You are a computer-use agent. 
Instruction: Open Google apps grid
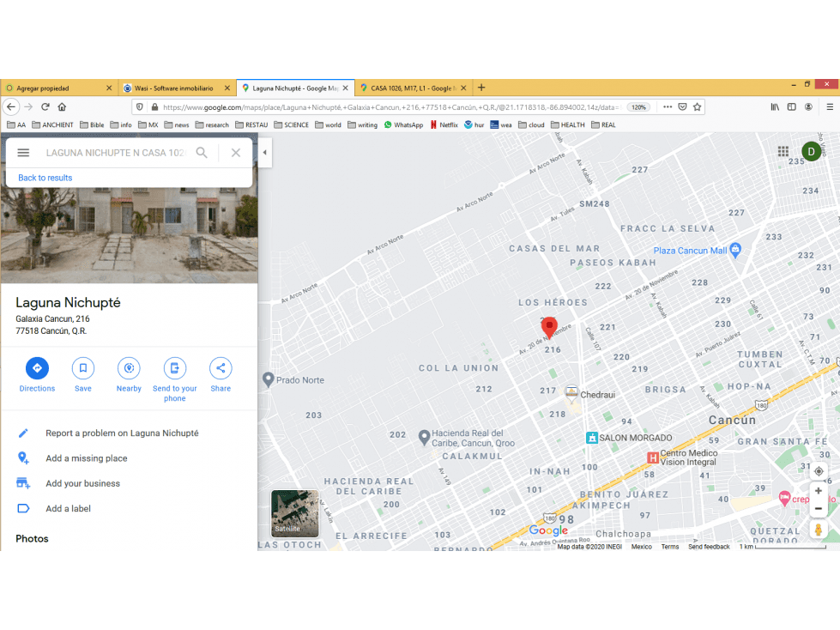click(x=783, y=152)
